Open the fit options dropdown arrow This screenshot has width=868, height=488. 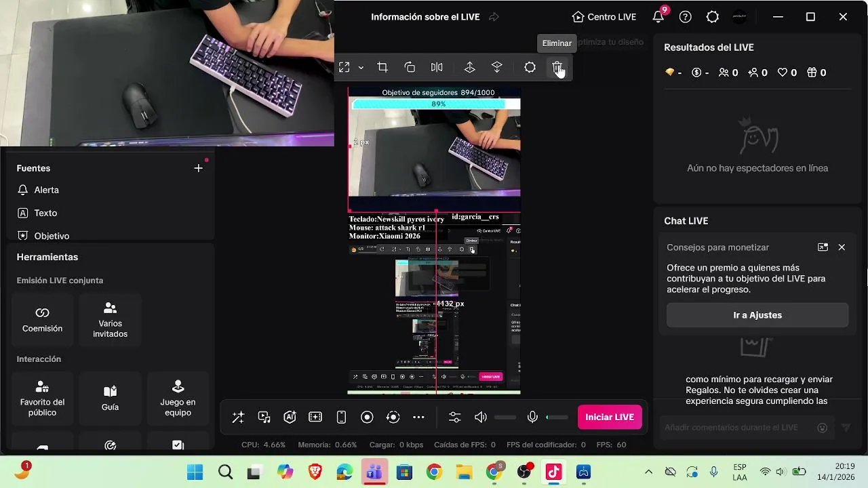[x=361, y=68]
